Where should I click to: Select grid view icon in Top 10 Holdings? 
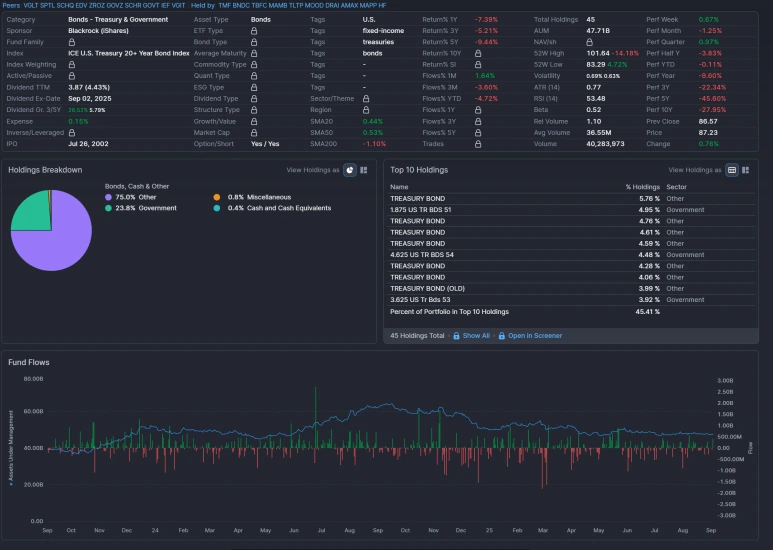point(745,170)
